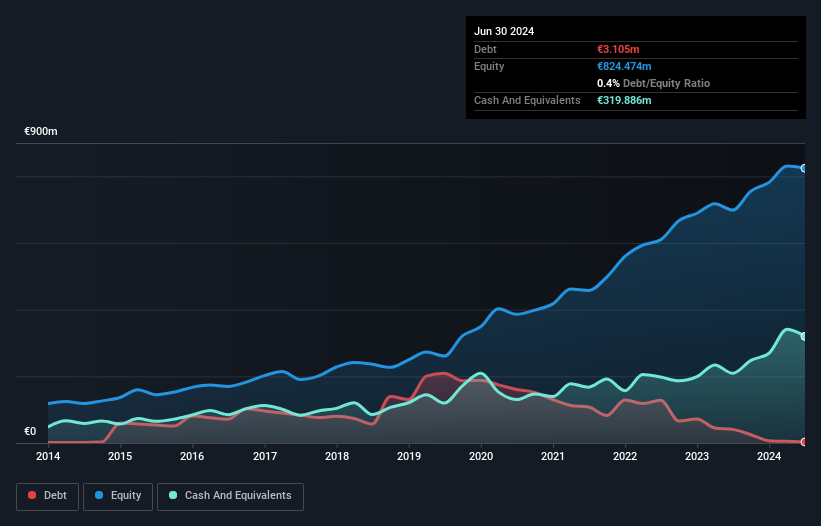
Task: Select the Cash endpoint marker at June 2024
Action: point(804,336)
